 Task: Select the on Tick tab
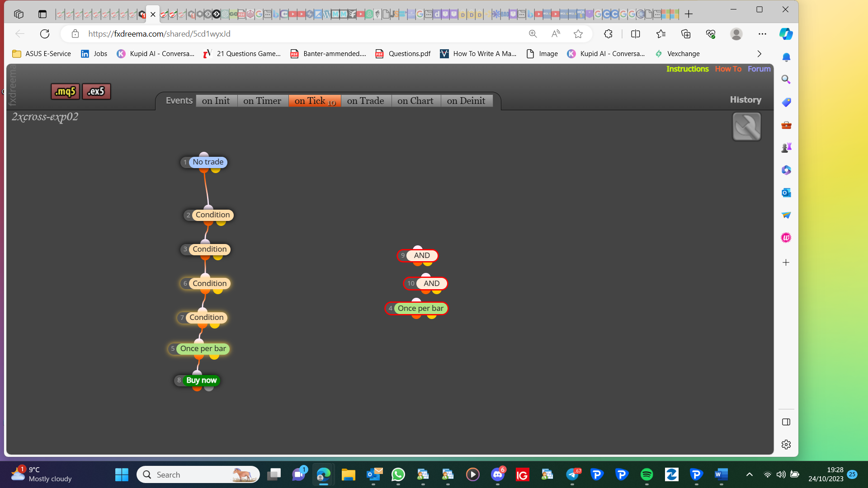[315, 101]
